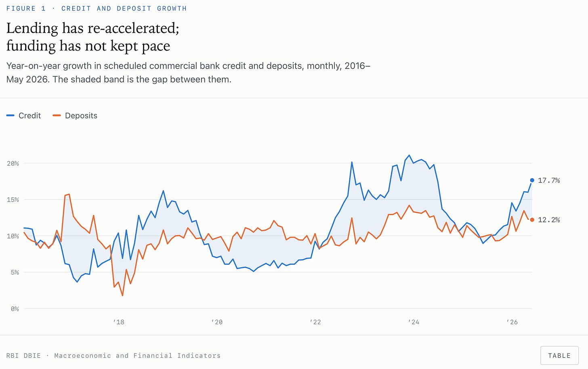Image resolution: width=588 pixels, height=369 pixels.
Task: Click the 20% y-axis label
Action: coord(13,163)
